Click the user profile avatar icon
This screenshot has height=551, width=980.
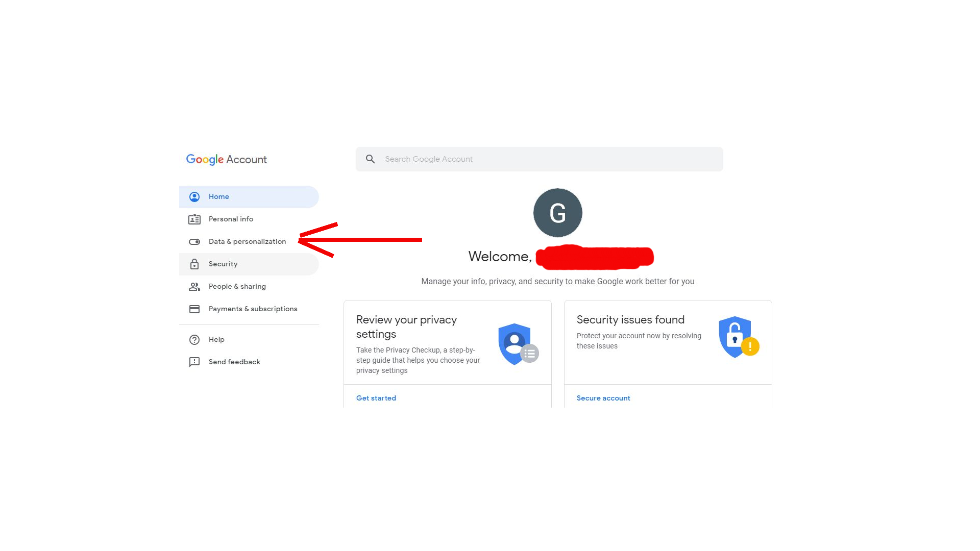click(557, 213)
